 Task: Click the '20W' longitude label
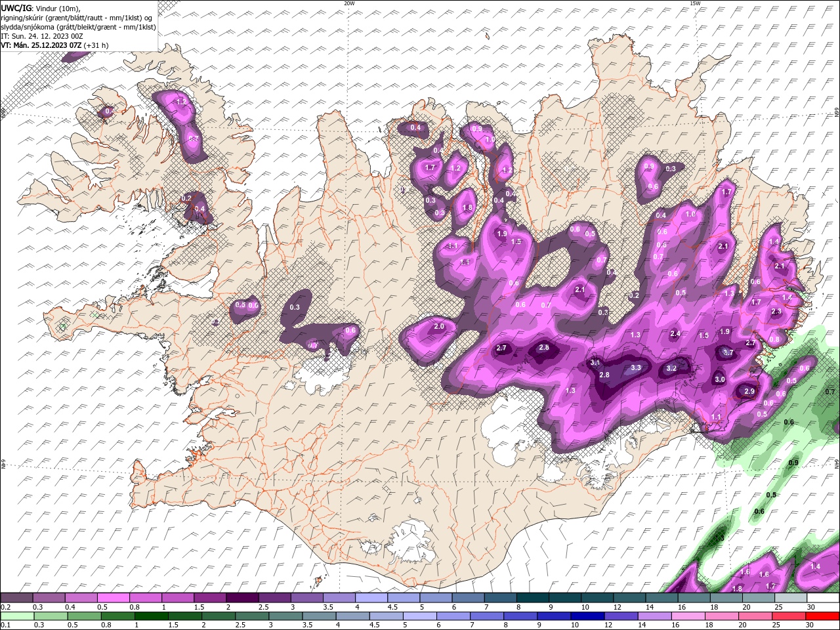tap(349, 3)
